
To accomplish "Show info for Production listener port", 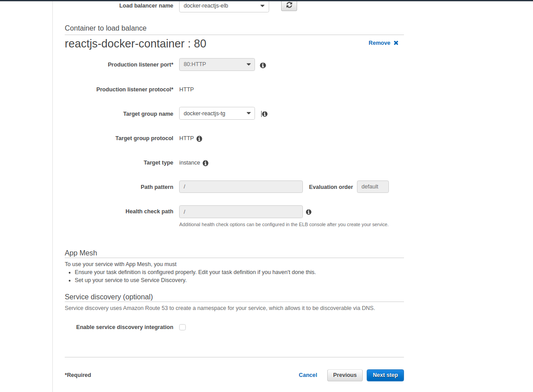I will pos(263,65).
